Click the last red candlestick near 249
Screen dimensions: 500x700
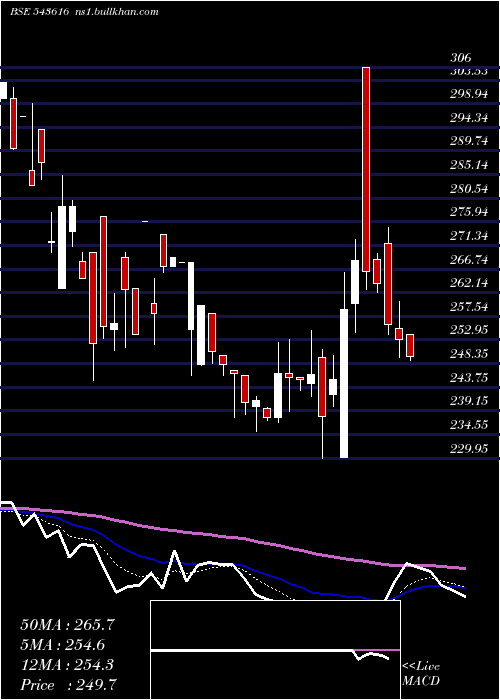click(410, 346)
